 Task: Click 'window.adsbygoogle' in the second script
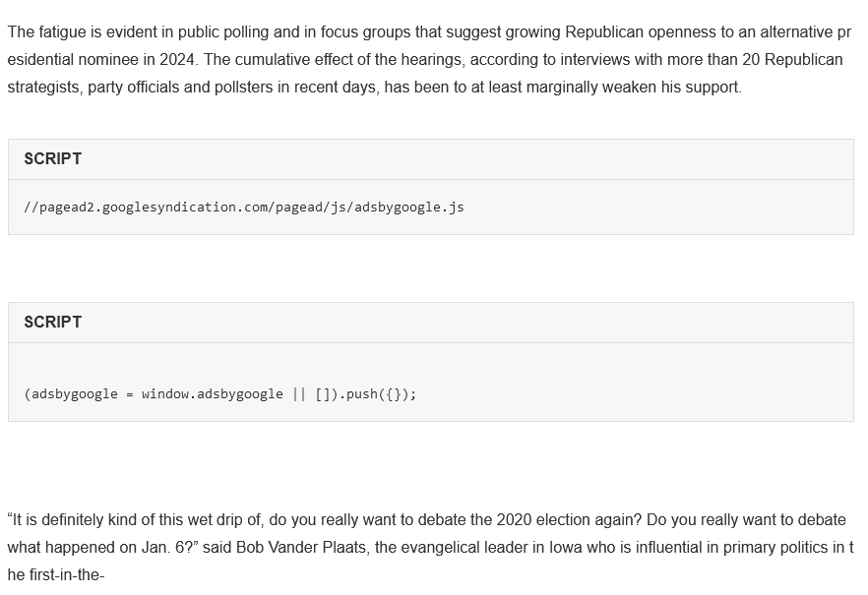[x=212, y=393]
